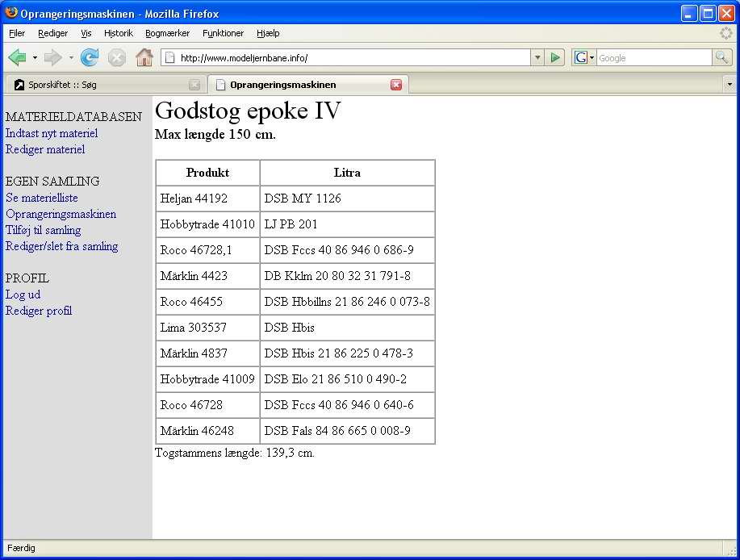This screenshot has height=560, width=740.
Task: Select the Hobbytrade 41010 cell
Action: coord(207,224)
